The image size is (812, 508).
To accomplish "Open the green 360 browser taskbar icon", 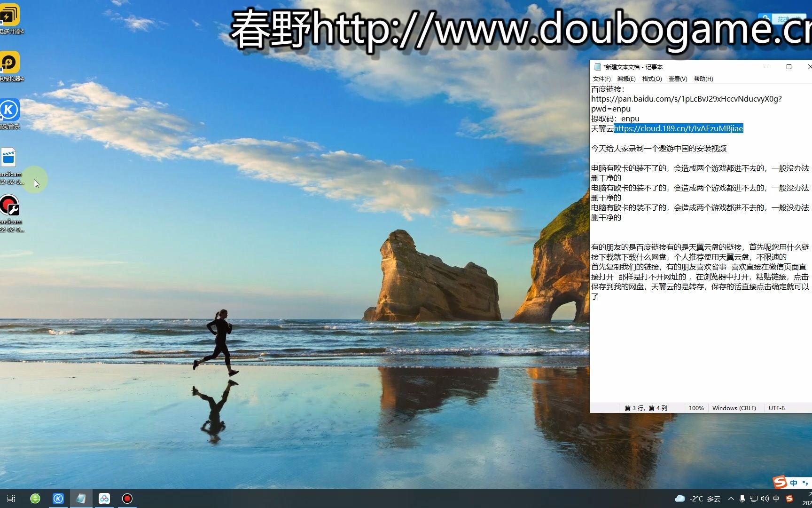I will [35, 499].
